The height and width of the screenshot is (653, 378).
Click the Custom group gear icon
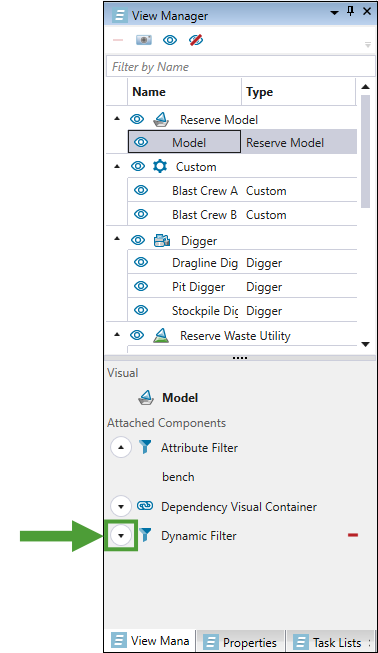pyautogui.click(x=160, y=167)
